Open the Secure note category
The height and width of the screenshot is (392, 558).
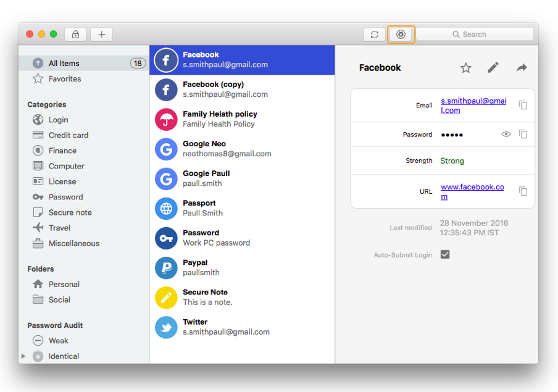click(x=38, y=212)
